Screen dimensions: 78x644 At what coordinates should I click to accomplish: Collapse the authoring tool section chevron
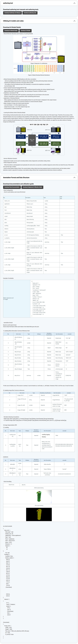[x=74, y=3]
